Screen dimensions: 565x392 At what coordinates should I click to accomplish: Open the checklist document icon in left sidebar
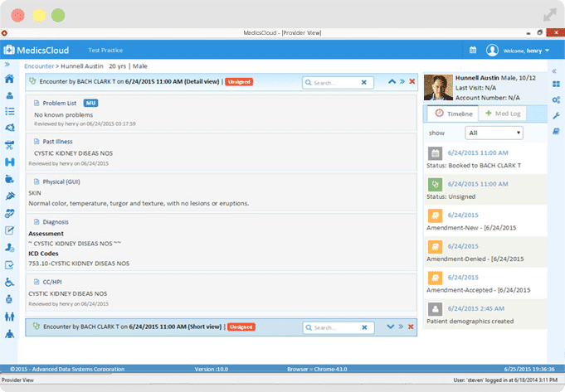9,265
